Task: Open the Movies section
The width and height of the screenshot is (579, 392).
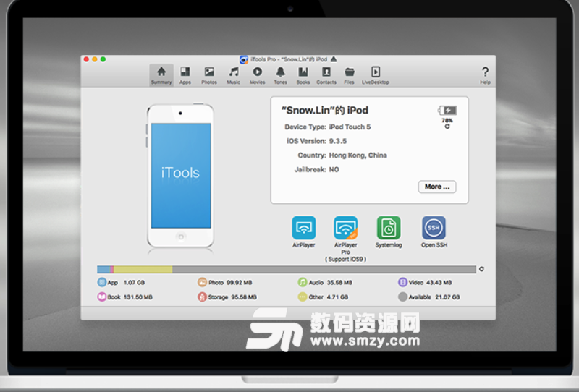Action: [x=258, y=75]
